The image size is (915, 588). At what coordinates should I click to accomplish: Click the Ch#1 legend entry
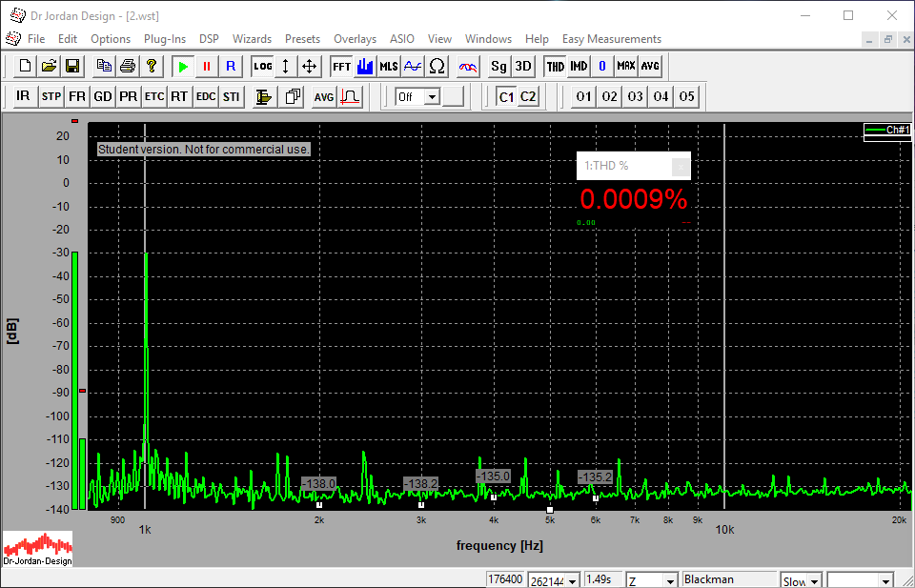887,130
